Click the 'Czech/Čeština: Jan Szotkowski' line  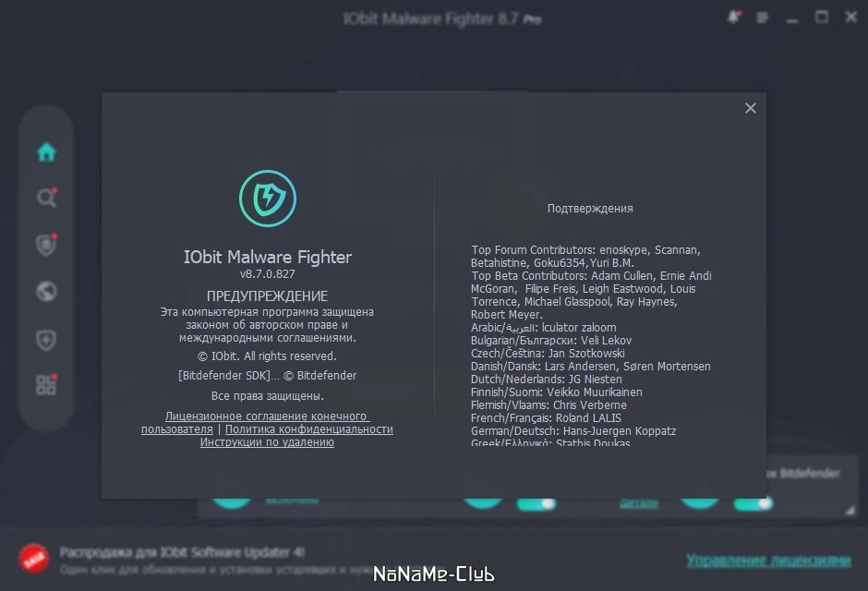pos(548,353)
